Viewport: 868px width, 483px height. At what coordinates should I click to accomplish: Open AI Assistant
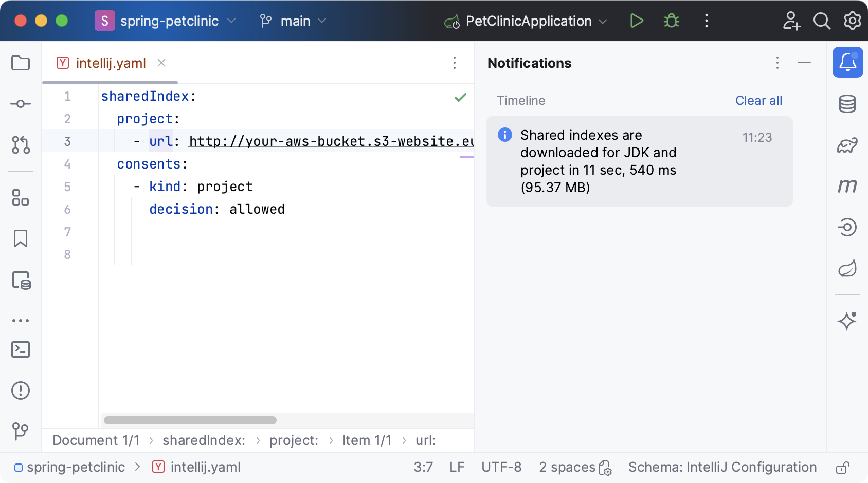[x=847, y=320]
